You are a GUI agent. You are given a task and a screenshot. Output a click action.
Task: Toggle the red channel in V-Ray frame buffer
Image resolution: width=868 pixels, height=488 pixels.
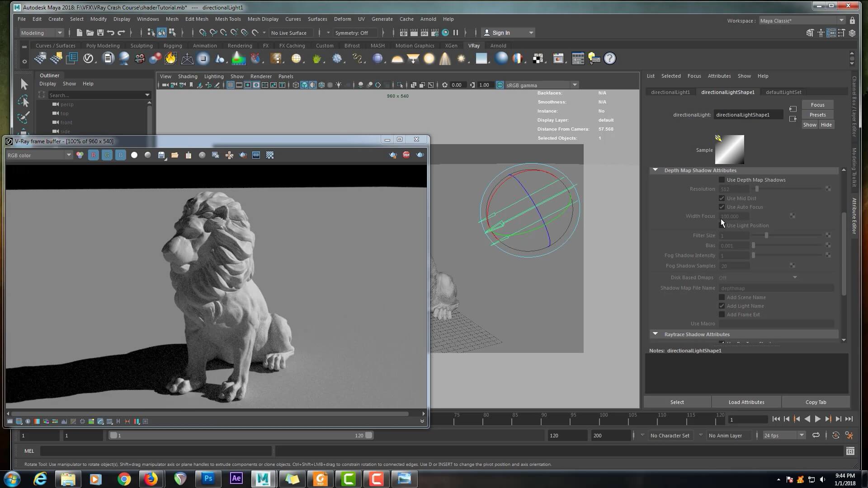coord(94,155)
